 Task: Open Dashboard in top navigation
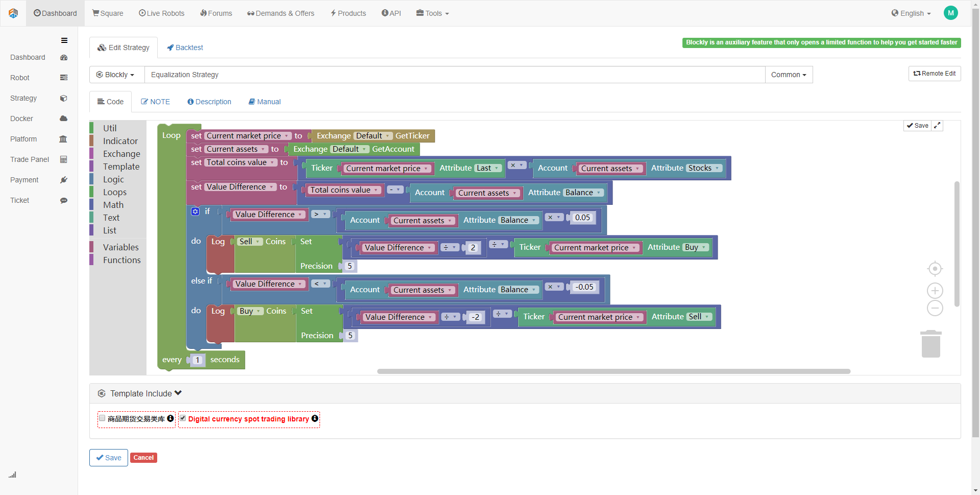point(55,13)
